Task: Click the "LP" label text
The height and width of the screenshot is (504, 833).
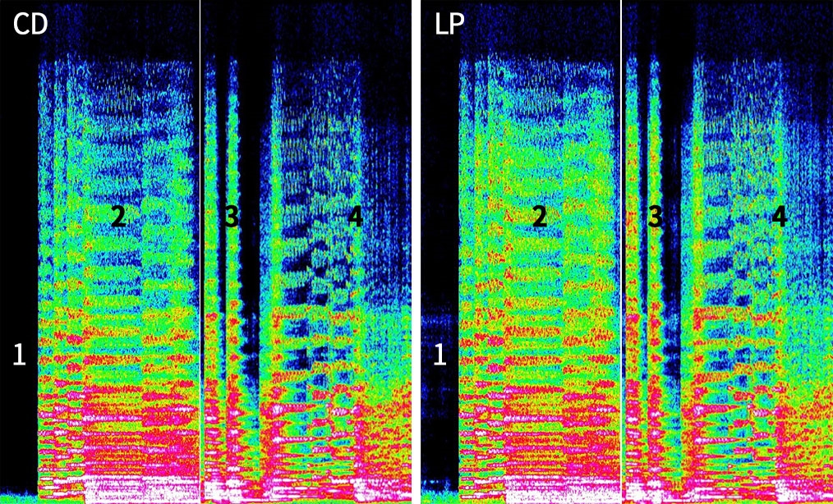Action: tap(449, 25)
